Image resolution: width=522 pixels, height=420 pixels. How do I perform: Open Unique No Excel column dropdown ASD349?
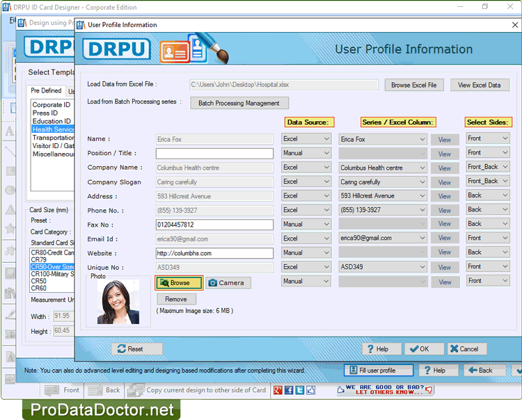coord(383,267)
